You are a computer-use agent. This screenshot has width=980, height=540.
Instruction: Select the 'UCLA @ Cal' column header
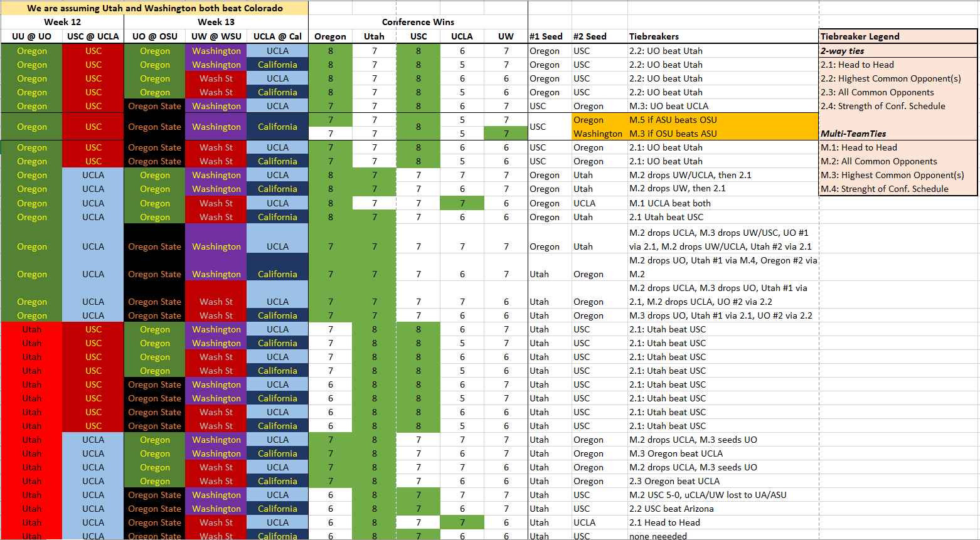(x=277, y=36)
